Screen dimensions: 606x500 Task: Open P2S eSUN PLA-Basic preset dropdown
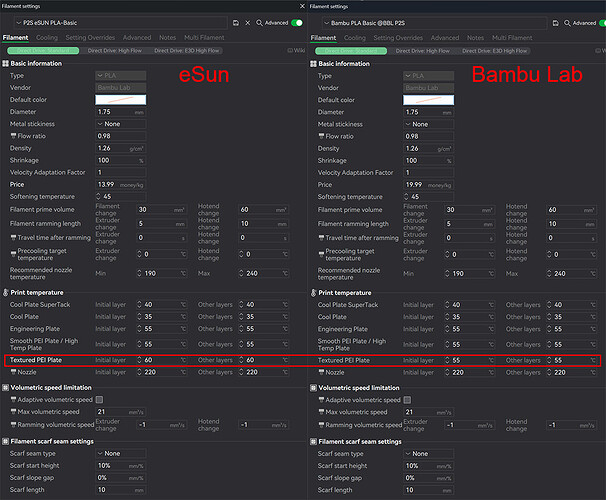121,23
